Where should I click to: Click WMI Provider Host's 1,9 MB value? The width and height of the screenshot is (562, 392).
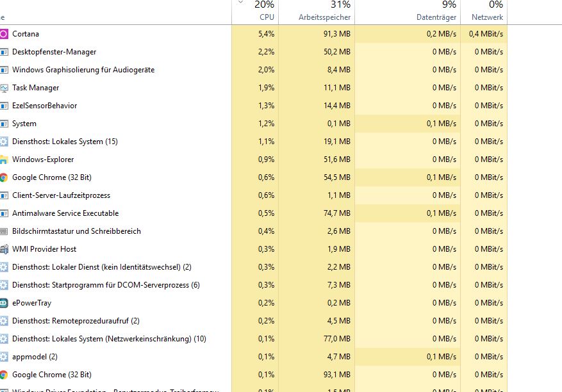(x=339, y=249)
